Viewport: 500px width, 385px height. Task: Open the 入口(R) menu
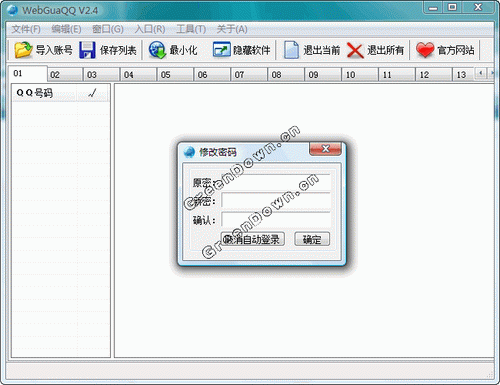[x=150, y=29]
